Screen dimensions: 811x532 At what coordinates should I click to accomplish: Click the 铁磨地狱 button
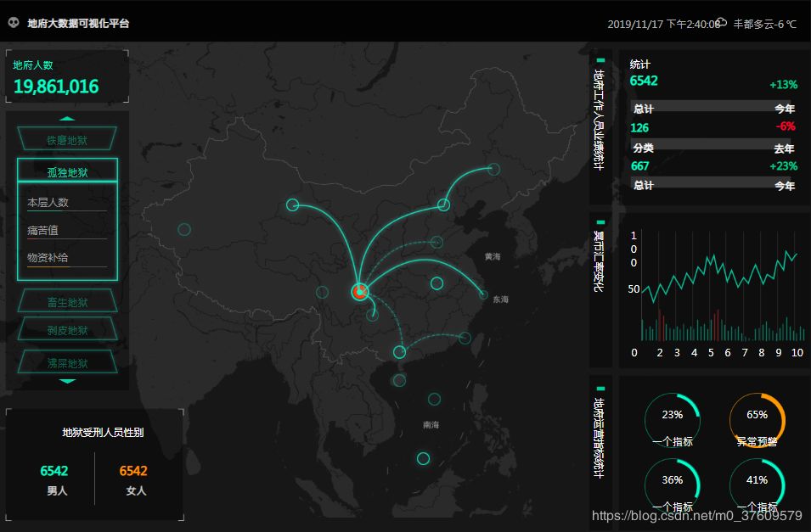coord(67,138)
